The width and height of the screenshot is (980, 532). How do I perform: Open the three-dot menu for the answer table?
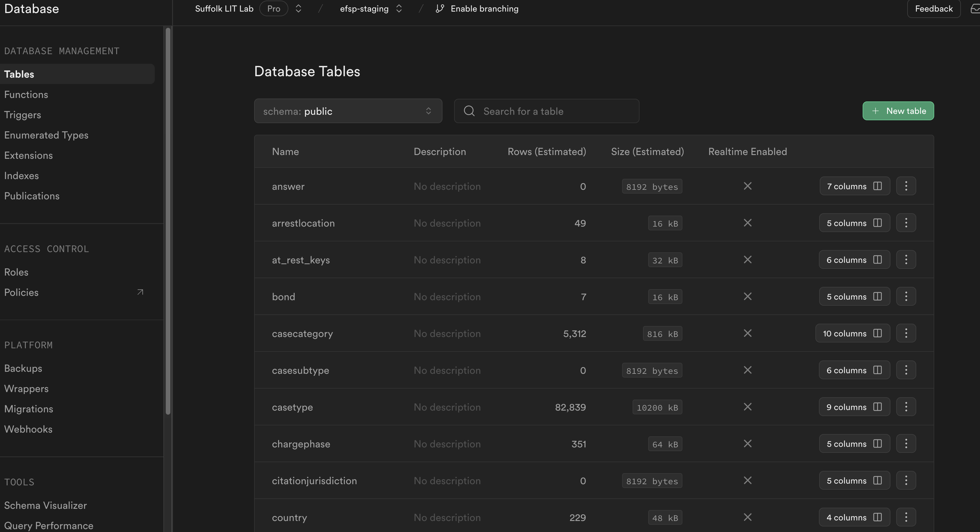(x=906, y=186)
